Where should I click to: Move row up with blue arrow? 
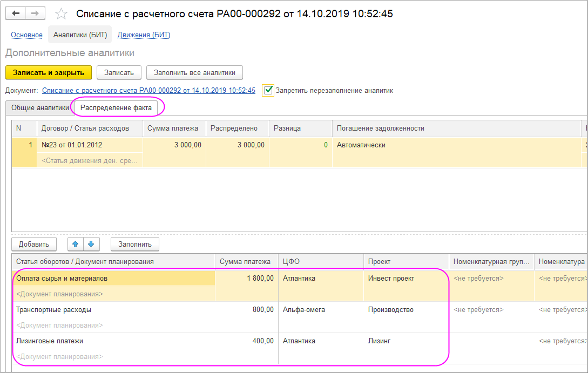pos(76,244)
